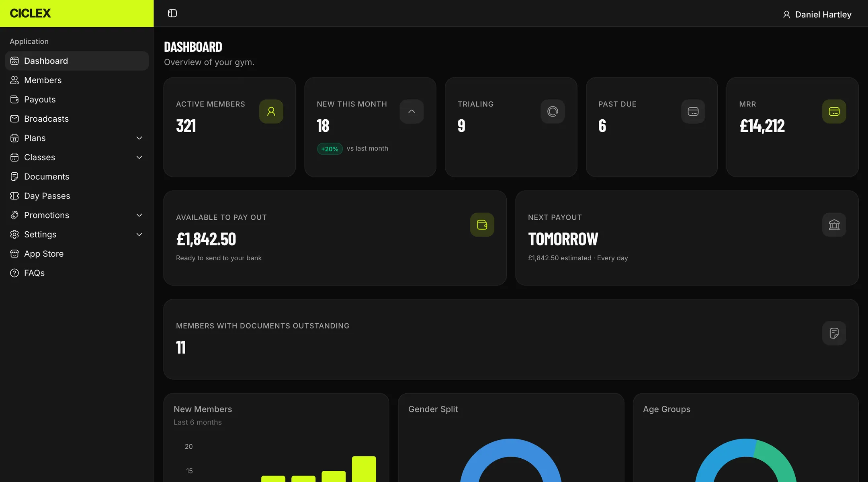Click the Classes calendar icon in sidebar
The image size is (868, 482).
click(x=14, y=157)
